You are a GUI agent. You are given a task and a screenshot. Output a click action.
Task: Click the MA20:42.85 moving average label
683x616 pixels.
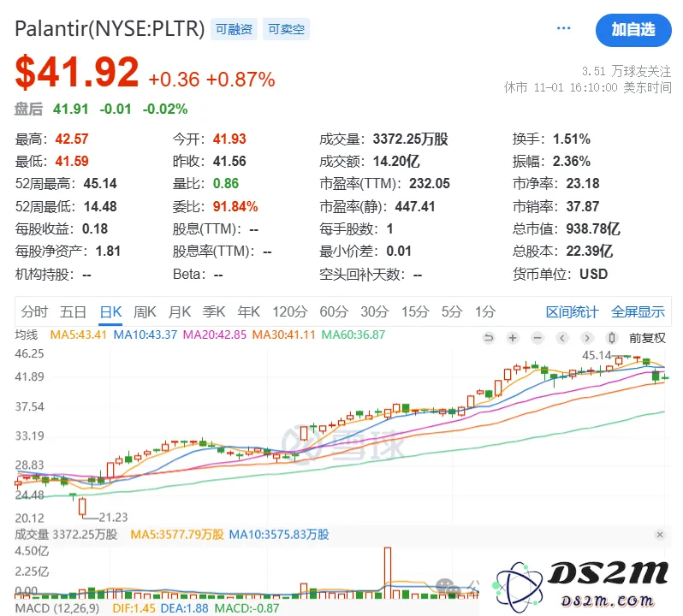click(214, 335)
